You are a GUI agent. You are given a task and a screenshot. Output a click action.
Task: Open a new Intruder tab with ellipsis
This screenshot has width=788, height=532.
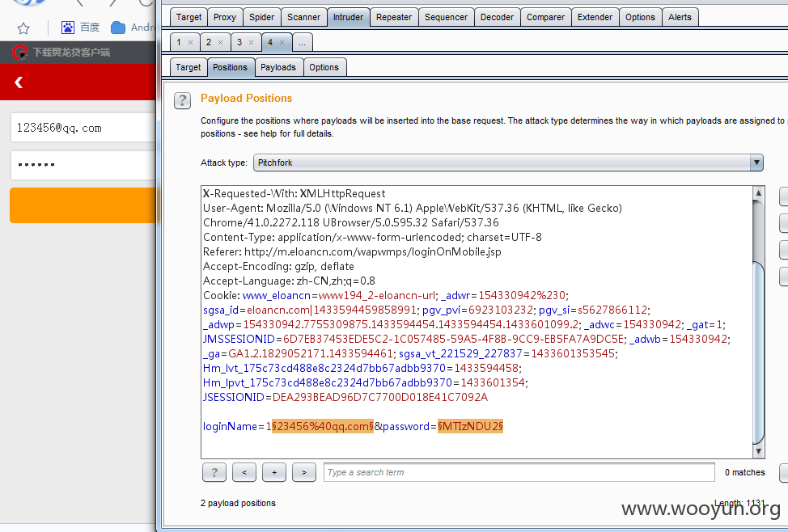click(302, 42)
